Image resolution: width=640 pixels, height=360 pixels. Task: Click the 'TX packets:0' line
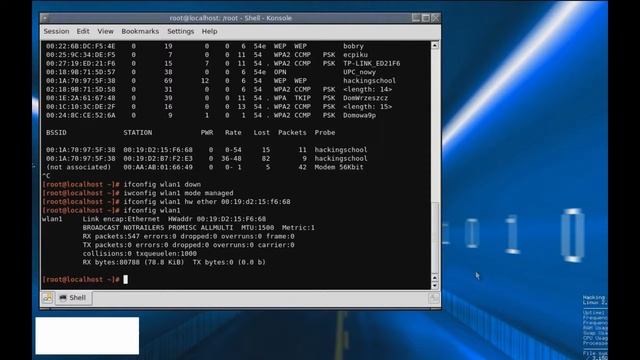tap(188, 245)
